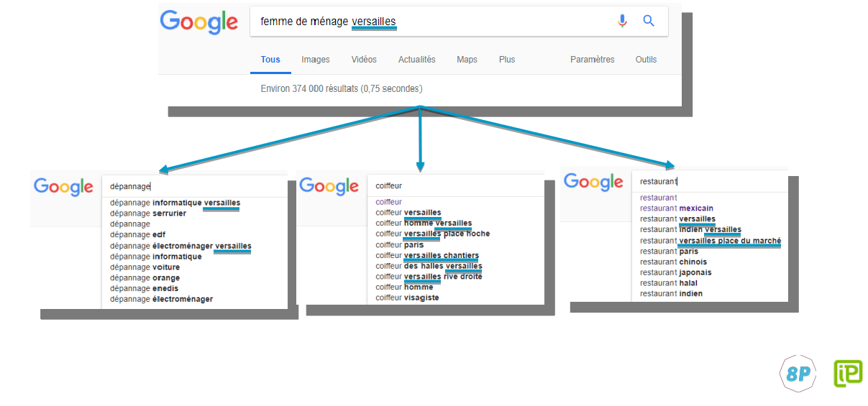
Task: Select suggestion 'restaurant halal'
Action: pyautogui.click(x=669, y=283)
